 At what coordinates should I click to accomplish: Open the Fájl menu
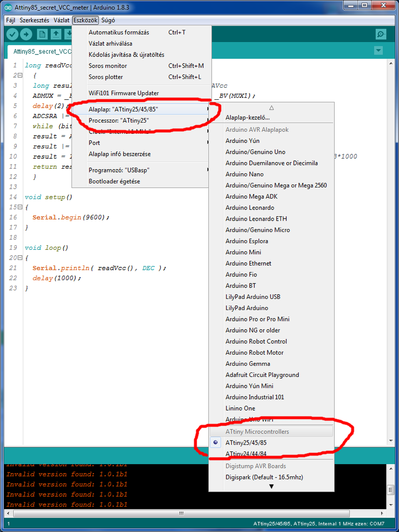(10, 20)
